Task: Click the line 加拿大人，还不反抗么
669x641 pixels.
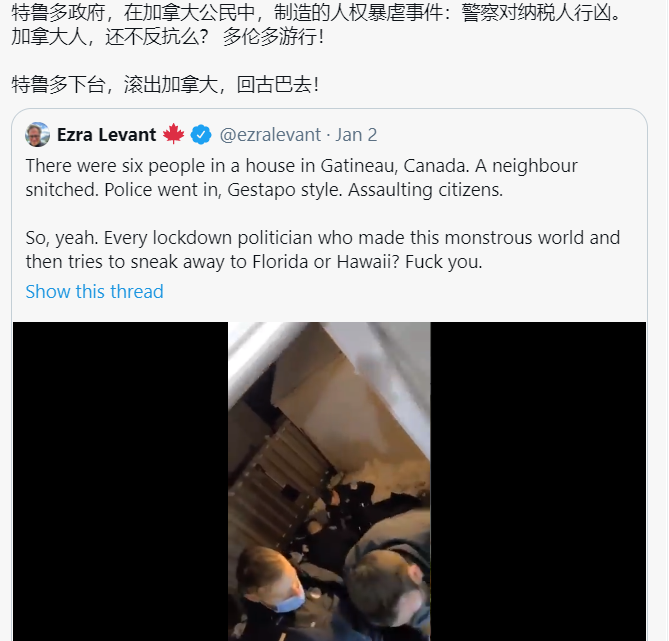Action: (167, 36)
